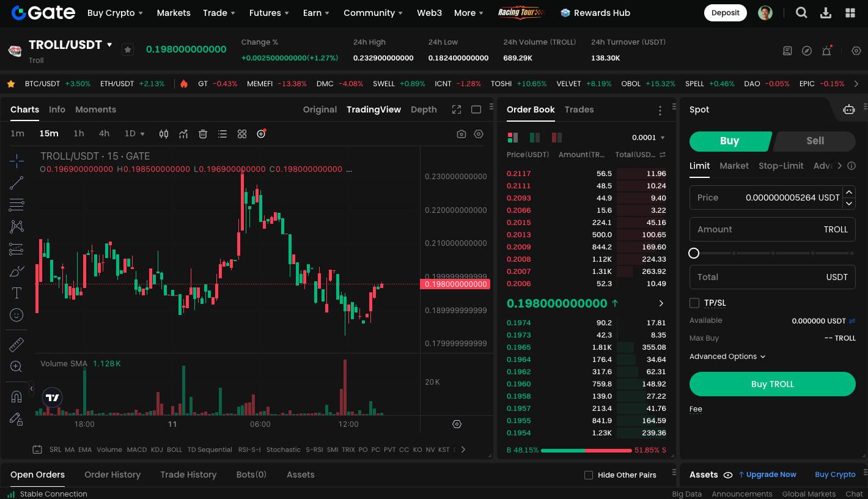The image size is (868, 499).
Task: Open chart settings next to the camera icon
Action: pyautogui.click(x=479, y=134)
